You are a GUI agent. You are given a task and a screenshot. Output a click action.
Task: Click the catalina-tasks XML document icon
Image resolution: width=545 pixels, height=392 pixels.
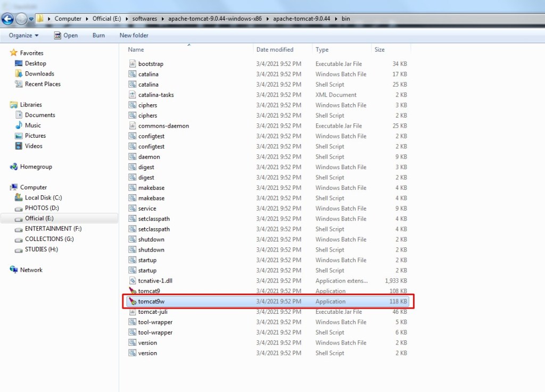(x=132, y=95)
